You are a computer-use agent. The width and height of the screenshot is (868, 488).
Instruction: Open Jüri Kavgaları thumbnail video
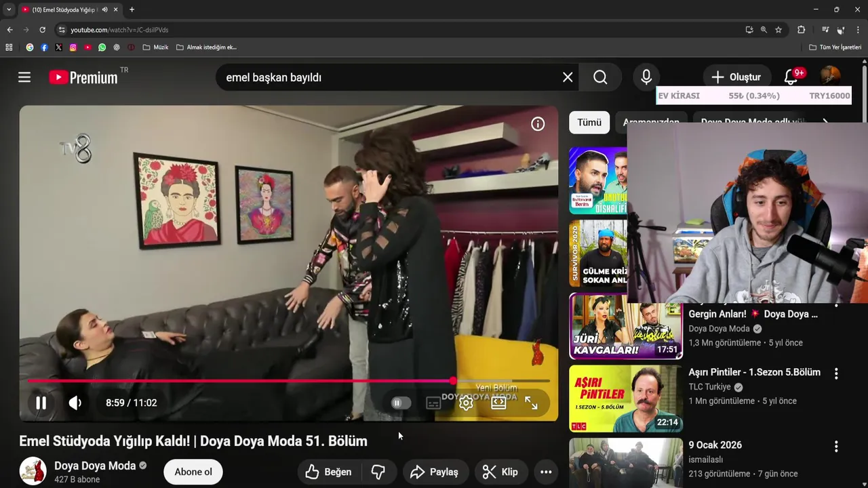pos(626,326)
